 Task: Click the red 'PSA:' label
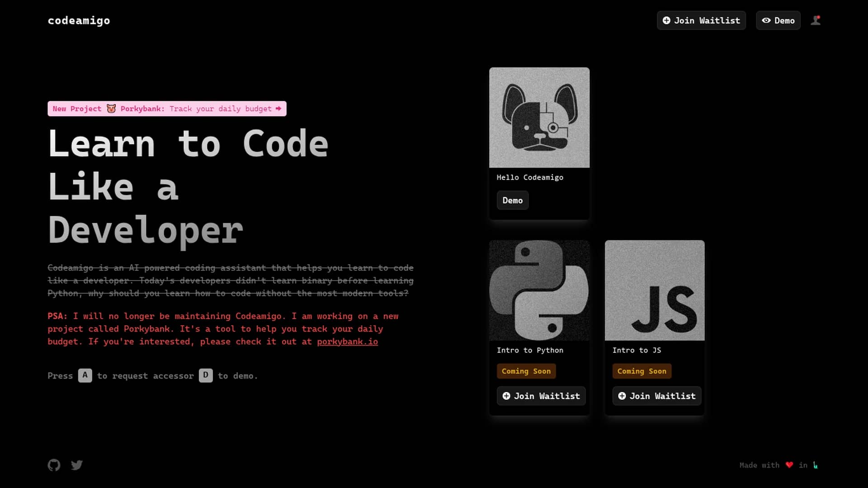(57, 316)
